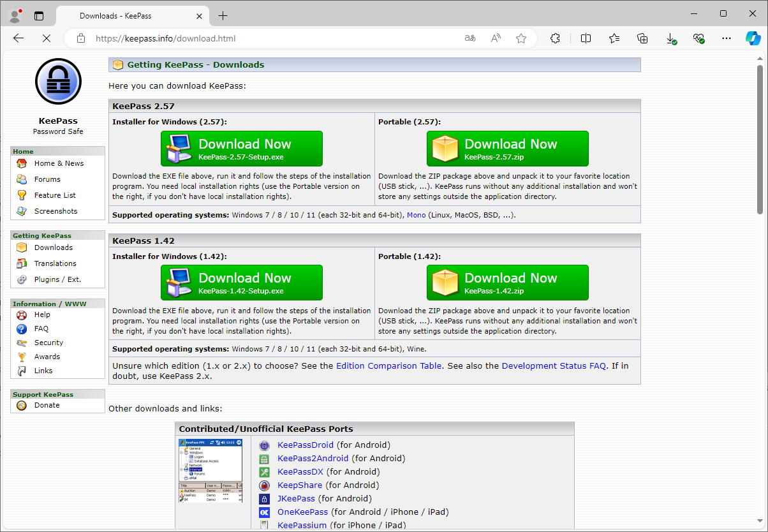Click the Translations icon in sidebar

[22, 263]
